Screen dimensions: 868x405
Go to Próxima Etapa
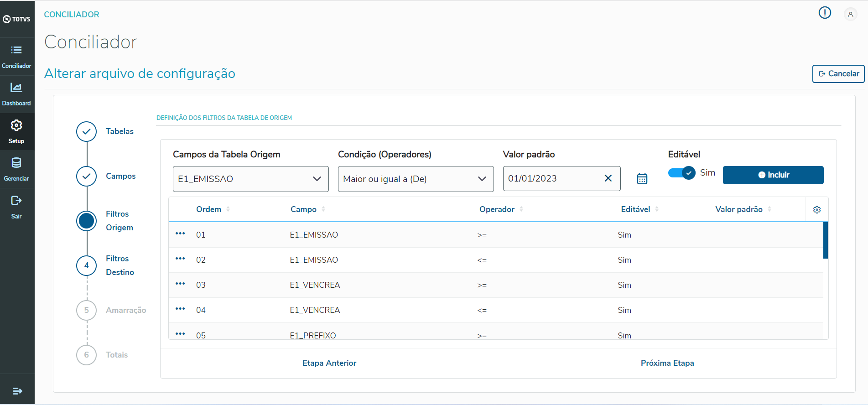[667, 363]
